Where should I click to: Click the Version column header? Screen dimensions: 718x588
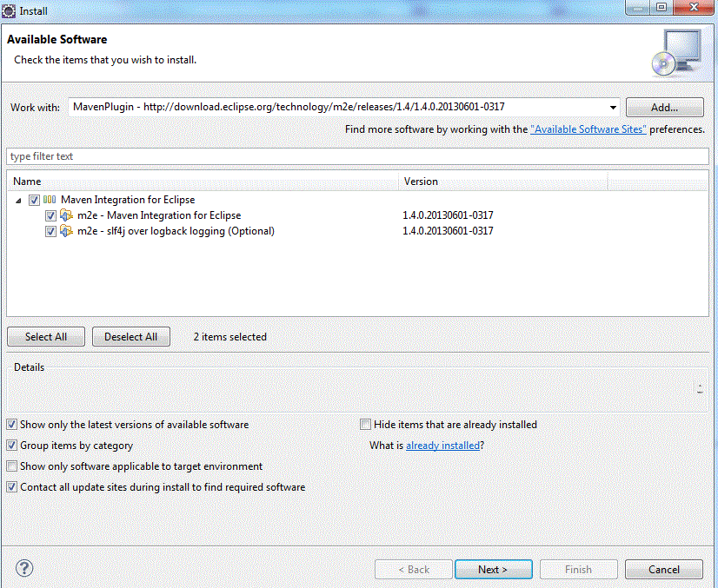click(502, 182)
